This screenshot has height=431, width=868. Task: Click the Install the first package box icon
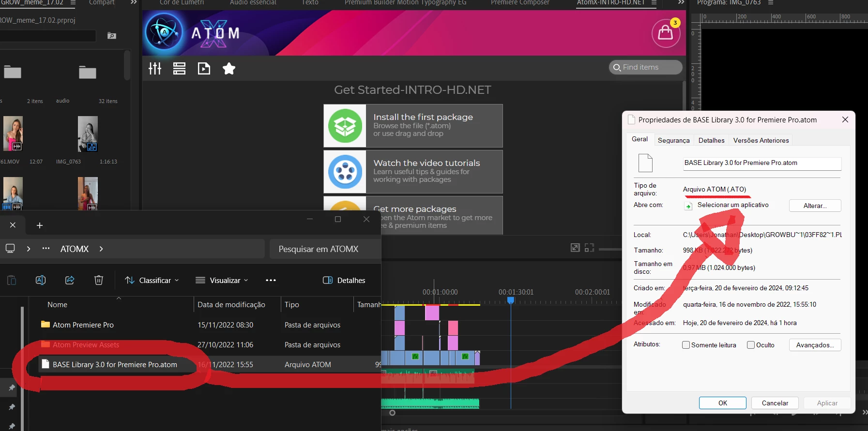pyautogui.click(x=345, y=126)
